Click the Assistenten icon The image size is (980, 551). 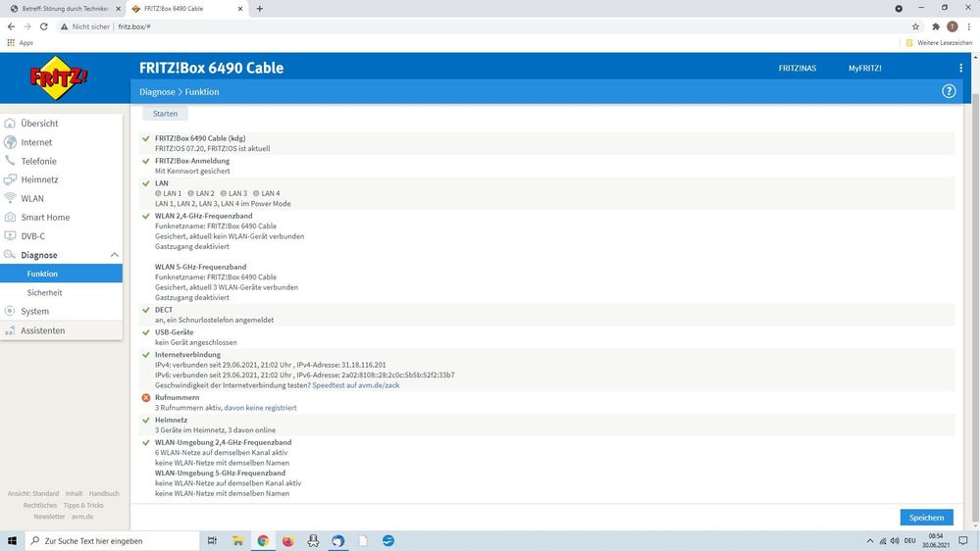click(10, 329)
